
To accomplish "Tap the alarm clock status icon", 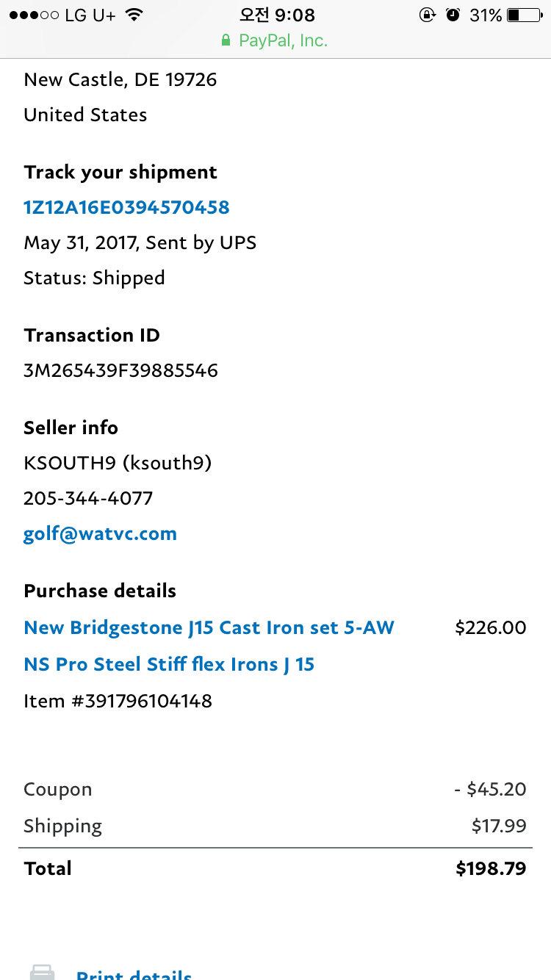I will tap(453, 15).
